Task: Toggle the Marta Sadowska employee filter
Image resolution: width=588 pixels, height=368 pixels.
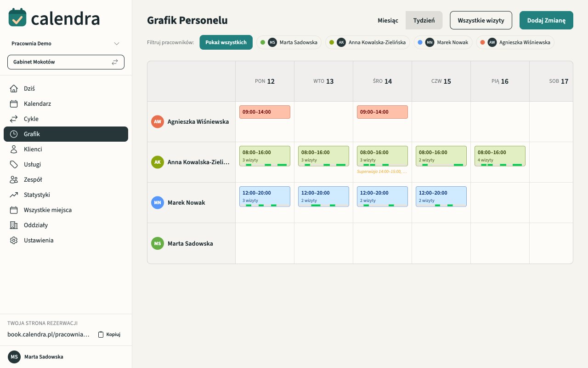Action: [289, 42]
